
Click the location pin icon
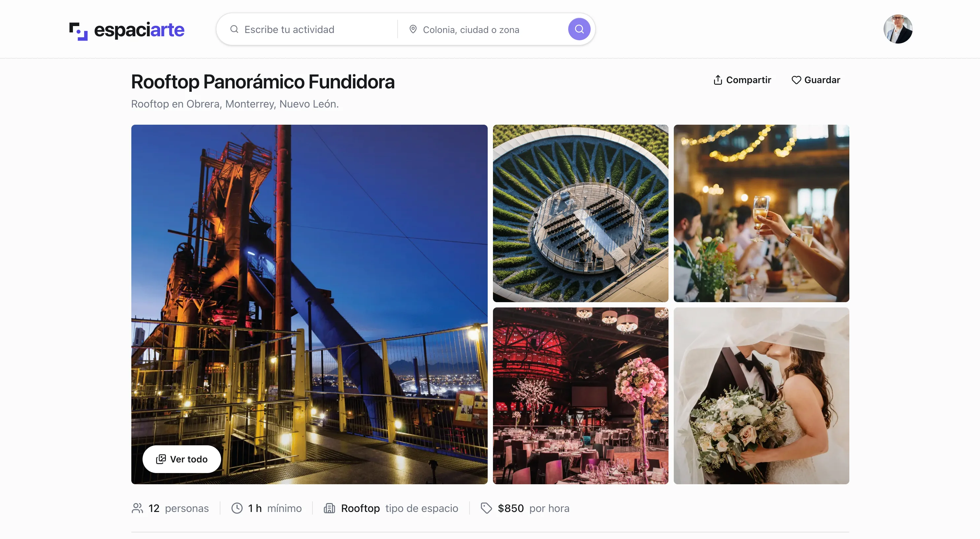click(413, 29)
